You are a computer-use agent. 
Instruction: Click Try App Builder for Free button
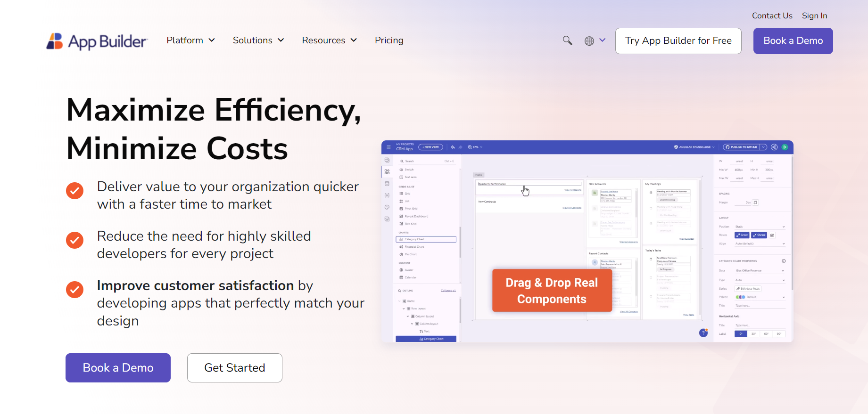(678, 41)
